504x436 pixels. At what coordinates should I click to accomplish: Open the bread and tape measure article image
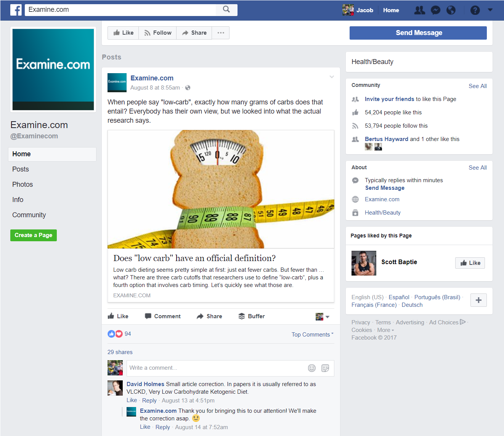coord(221,189)
